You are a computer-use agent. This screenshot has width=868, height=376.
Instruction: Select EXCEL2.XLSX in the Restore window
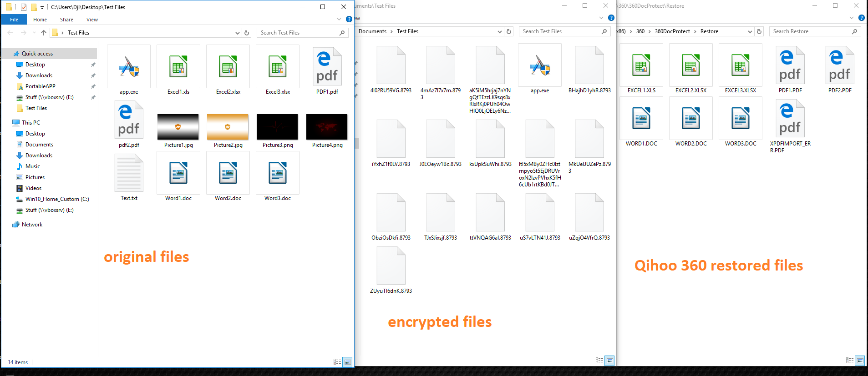(x=691, y=69)
